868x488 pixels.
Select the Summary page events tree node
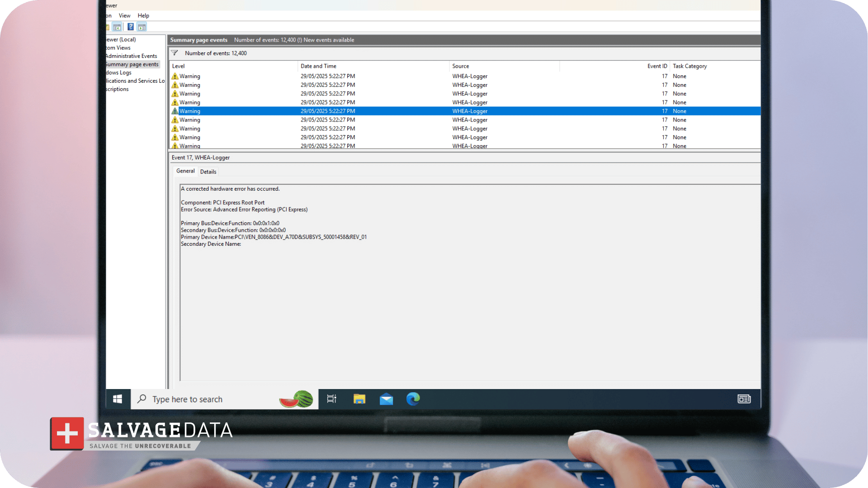click(132, 65)
